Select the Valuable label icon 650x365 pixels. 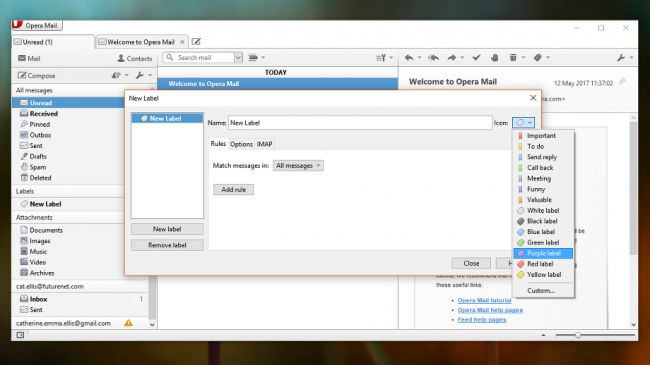click(x=520, y=200)
